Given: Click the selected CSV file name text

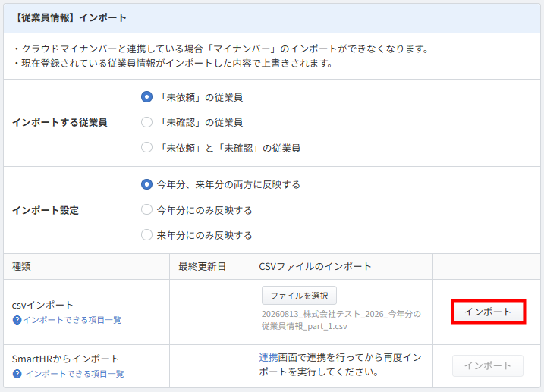Looking at the screenshot, I should [341, 320].
